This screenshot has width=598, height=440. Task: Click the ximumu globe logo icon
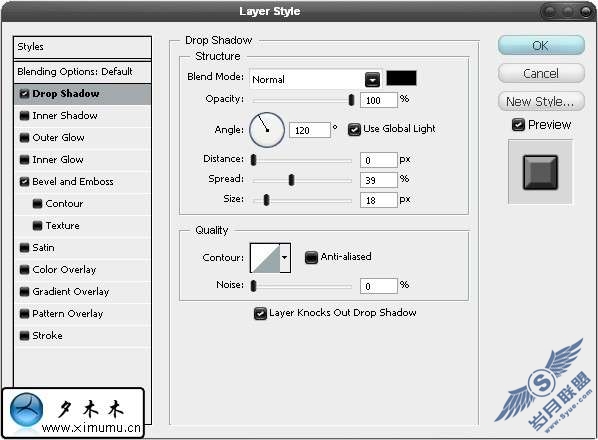pos(26,410)
